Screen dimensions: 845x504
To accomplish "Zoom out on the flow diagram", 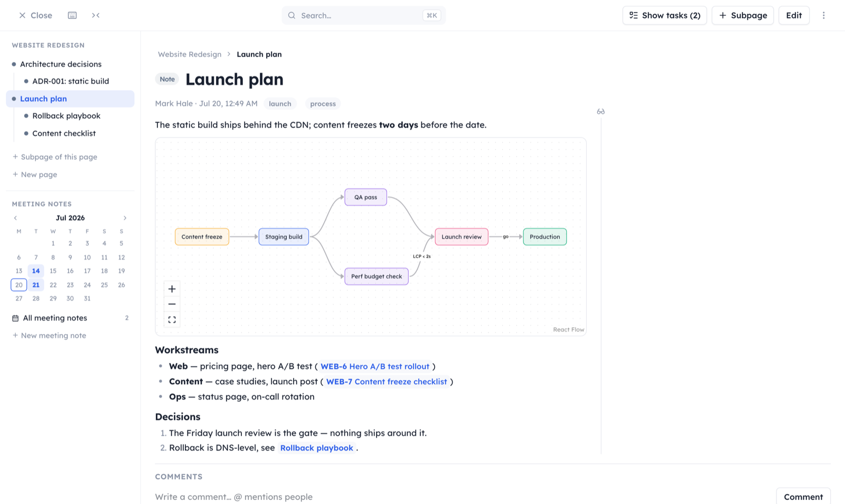I will pos(172,304).
